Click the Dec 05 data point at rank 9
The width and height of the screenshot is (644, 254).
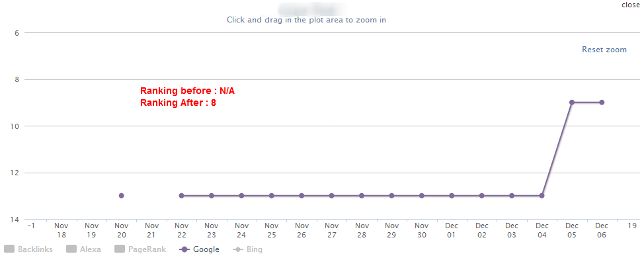point(572,103)
